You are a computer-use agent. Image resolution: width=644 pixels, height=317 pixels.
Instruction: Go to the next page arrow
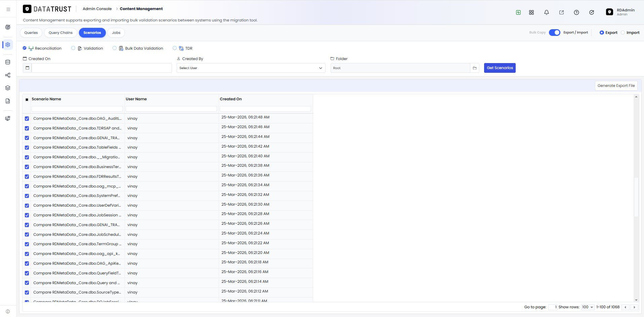point(634,307)
